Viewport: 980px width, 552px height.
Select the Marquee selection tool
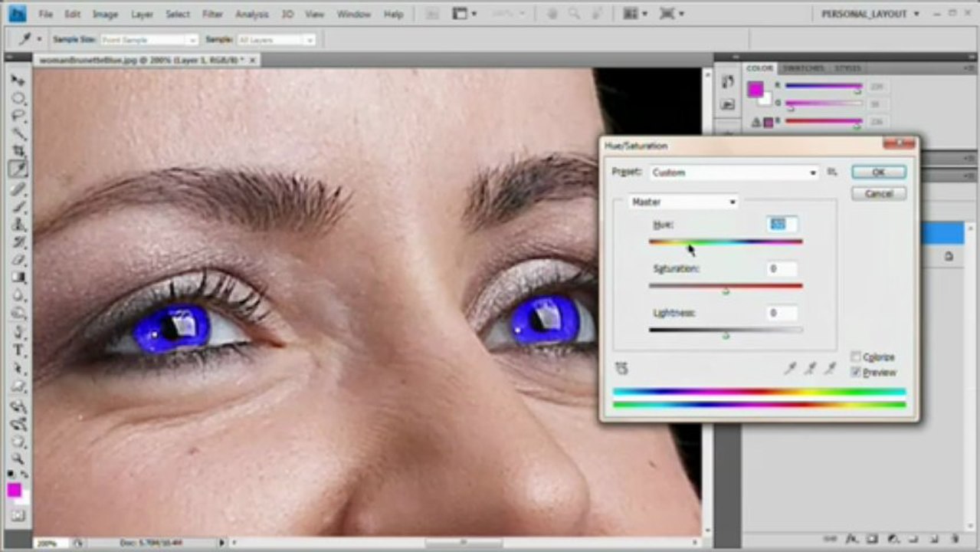(x=18, y=98)
